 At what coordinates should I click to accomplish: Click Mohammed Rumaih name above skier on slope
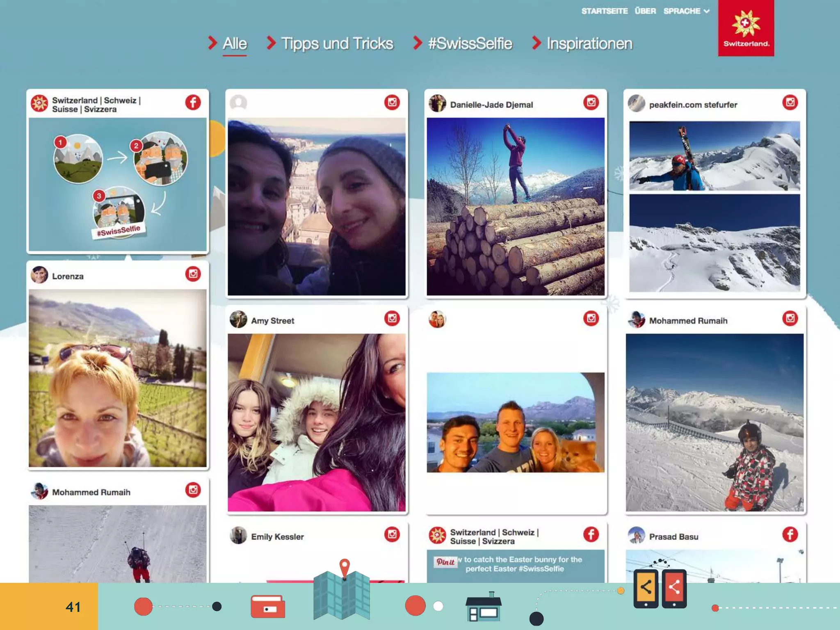[91, 492]
